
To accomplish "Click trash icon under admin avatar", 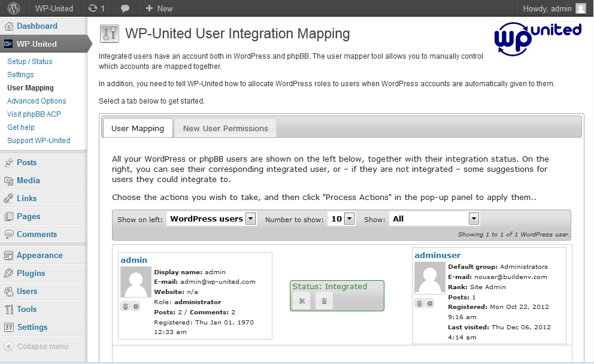I will click(x=125, y=306).
